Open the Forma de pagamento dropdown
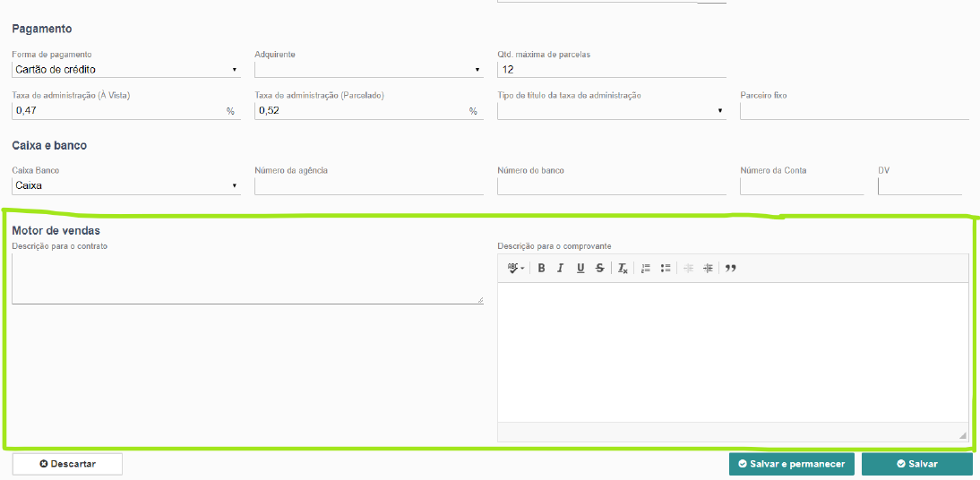 [x=126, y=69]
